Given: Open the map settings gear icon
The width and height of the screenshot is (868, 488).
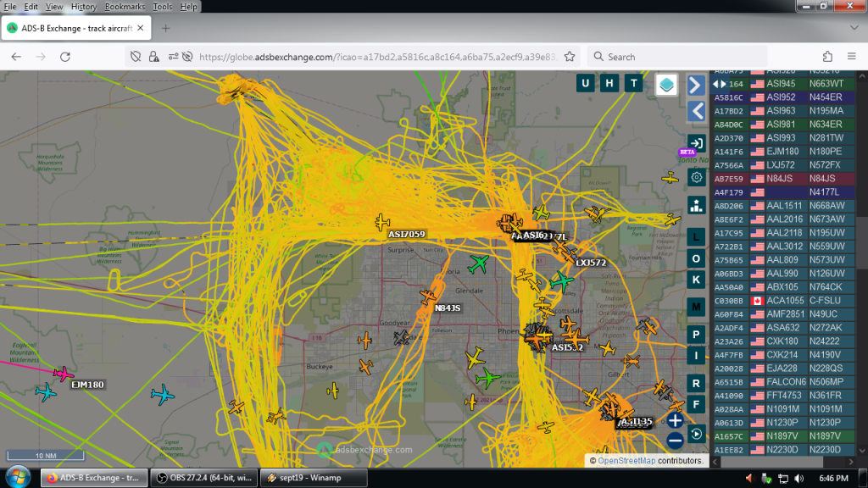Looking at the screenshot, I should (x=697, y=178).
